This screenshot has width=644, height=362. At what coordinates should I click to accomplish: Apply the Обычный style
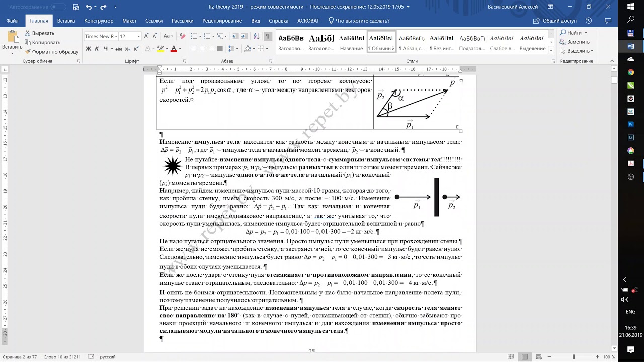[381, 42]
